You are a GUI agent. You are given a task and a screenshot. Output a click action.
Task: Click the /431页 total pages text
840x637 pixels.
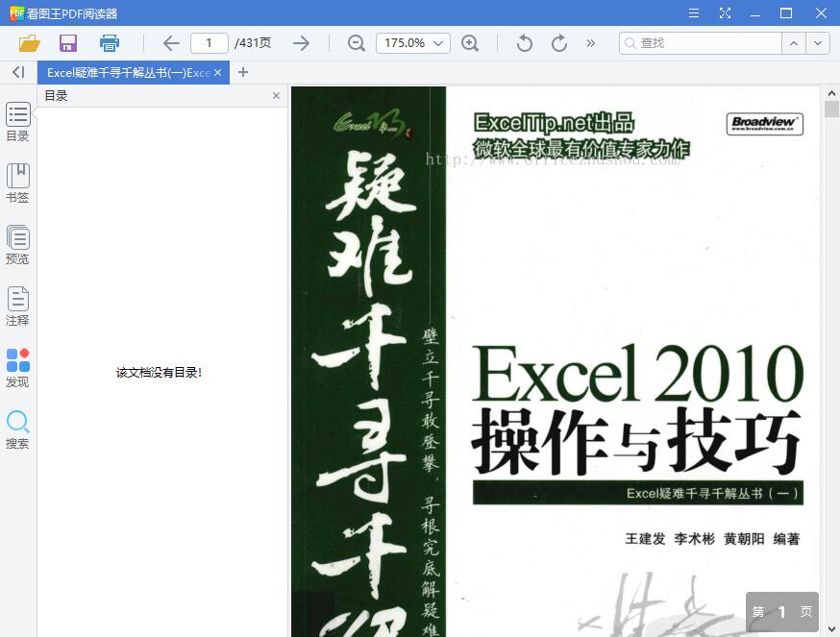[x=253, y=43]
